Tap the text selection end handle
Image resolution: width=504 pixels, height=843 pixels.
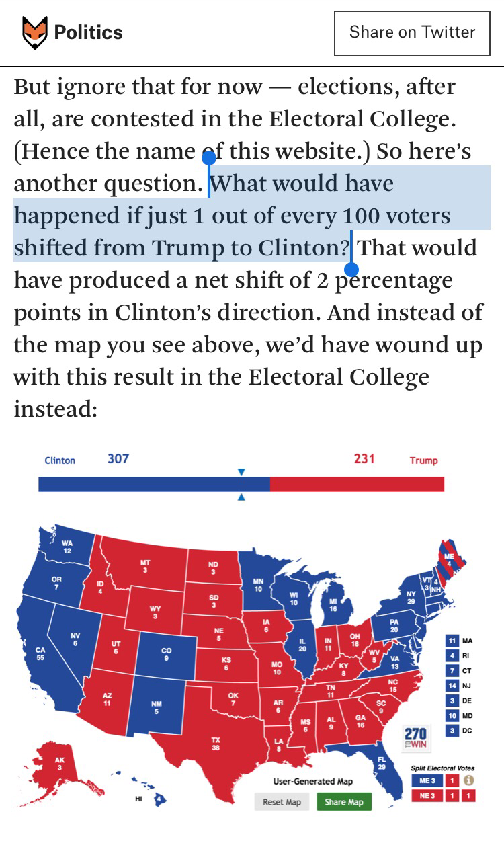(351, 269)
